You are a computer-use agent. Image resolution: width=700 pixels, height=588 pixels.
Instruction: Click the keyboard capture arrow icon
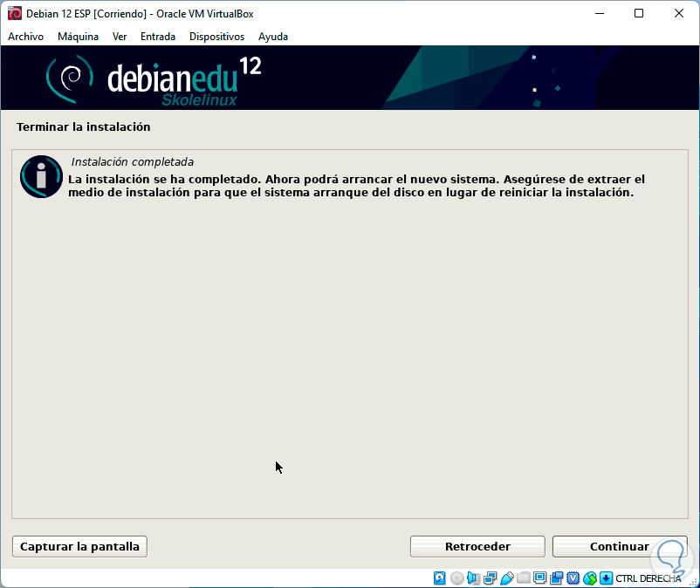pyautogui.click(x=606, y=578)
